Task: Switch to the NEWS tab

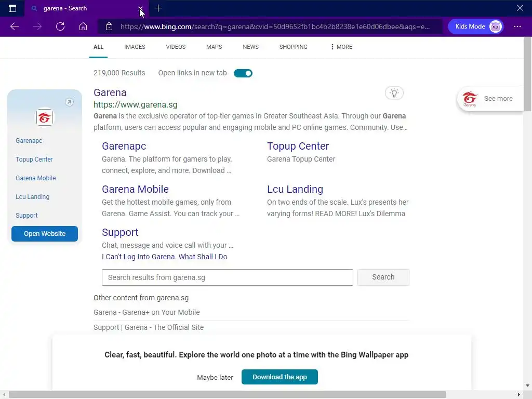Action: click(x=251, y=47)
